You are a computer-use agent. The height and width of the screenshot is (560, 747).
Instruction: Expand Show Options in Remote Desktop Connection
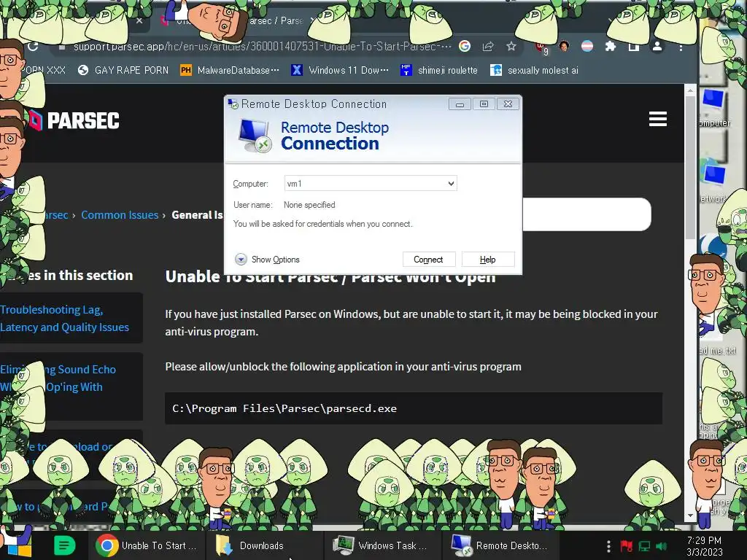(267, 260)
